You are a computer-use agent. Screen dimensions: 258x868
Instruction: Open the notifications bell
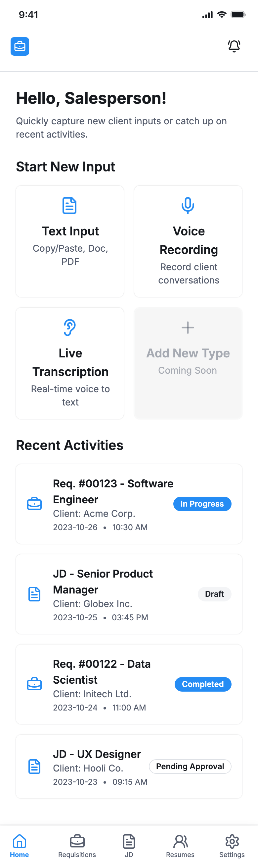coord(234,46)
